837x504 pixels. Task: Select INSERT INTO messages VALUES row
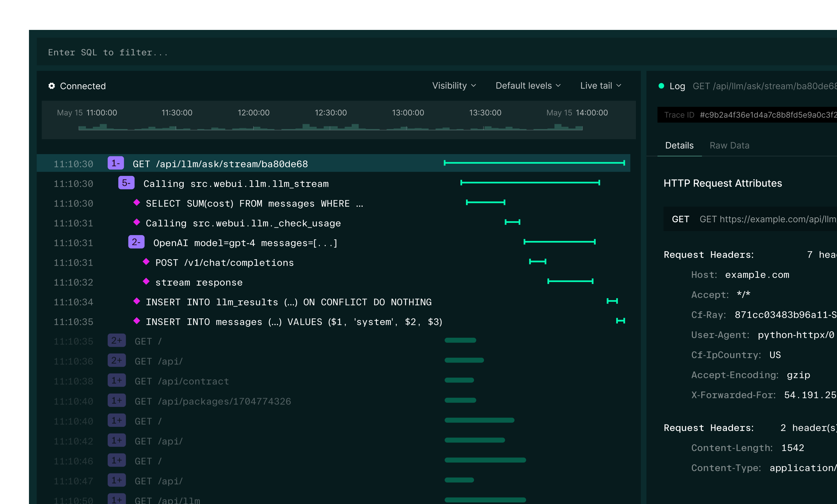click(x=333, y=321)
